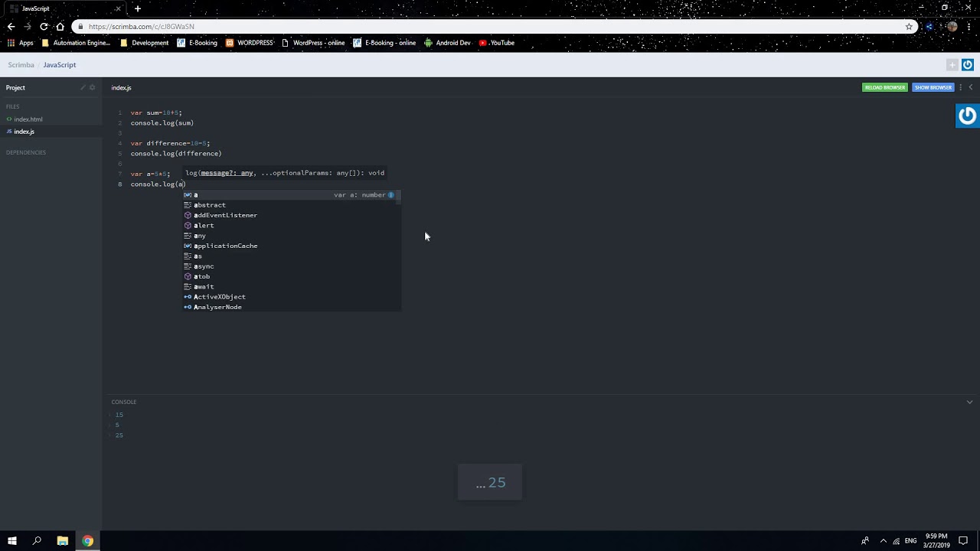Click the ENG language indicator
This screenshot has height=551, width=980.
tap(910, 541)
